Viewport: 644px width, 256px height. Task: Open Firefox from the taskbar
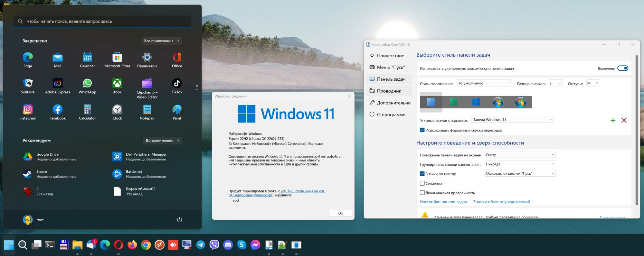[132, 245]
